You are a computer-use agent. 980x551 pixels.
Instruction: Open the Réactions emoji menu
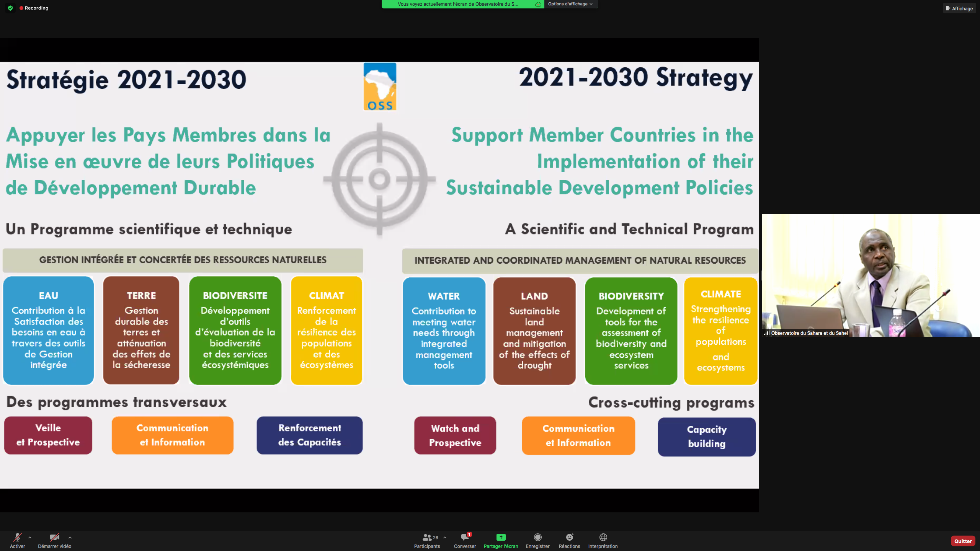coord(569,538)
